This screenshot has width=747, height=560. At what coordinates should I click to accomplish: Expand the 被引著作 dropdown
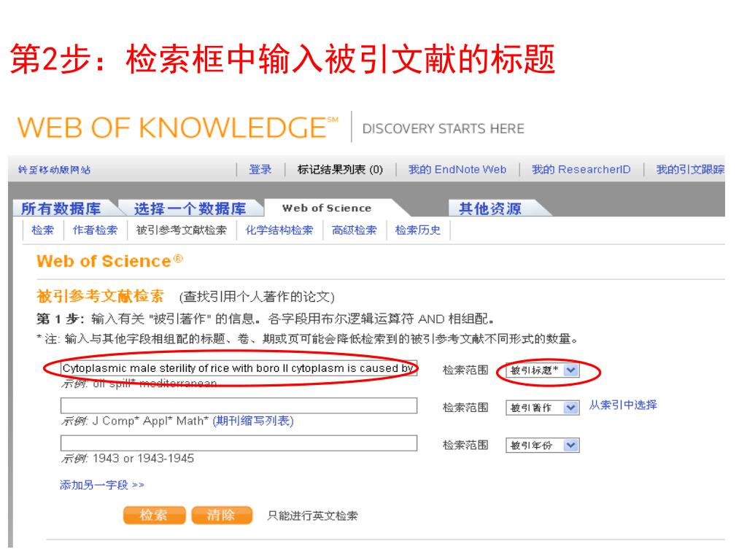[x=543, y=408]
